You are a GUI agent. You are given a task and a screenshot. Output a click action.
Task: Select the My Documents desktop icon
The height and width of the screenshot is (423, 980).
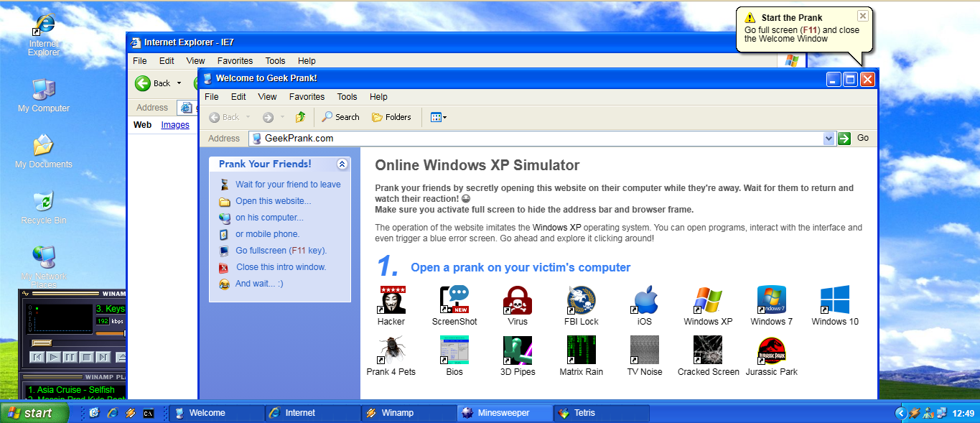tap(44, 151)
